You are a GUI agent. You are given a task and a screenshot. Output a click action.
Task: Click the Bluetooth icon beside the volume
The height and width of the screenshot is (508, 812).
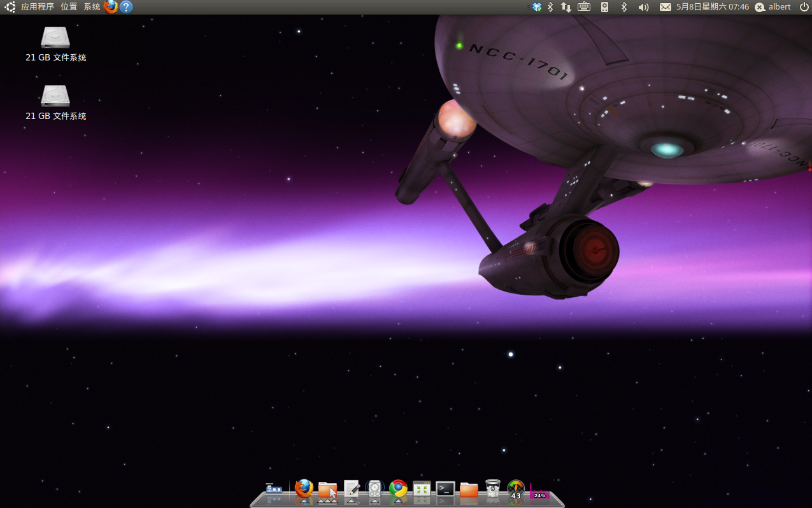[624, 7]
